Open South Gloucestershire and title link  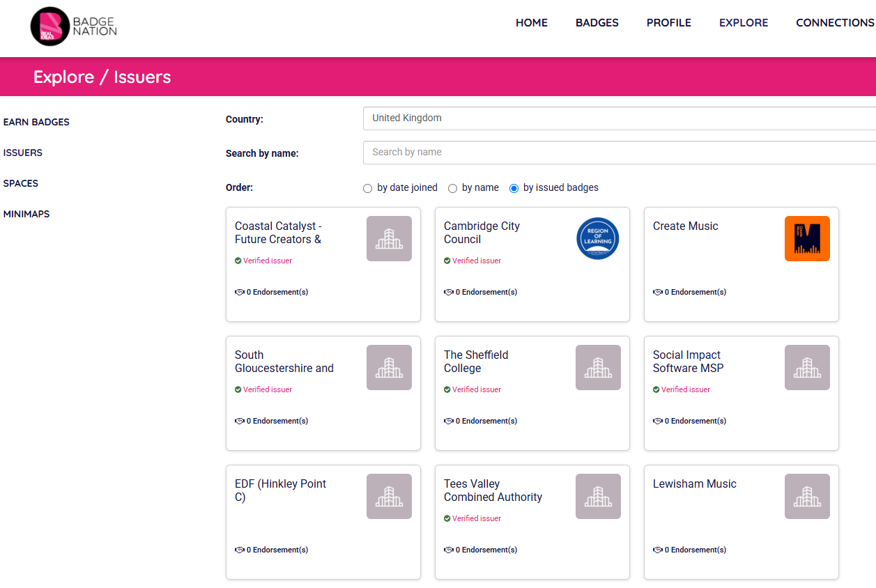click(x=284, y=362)
